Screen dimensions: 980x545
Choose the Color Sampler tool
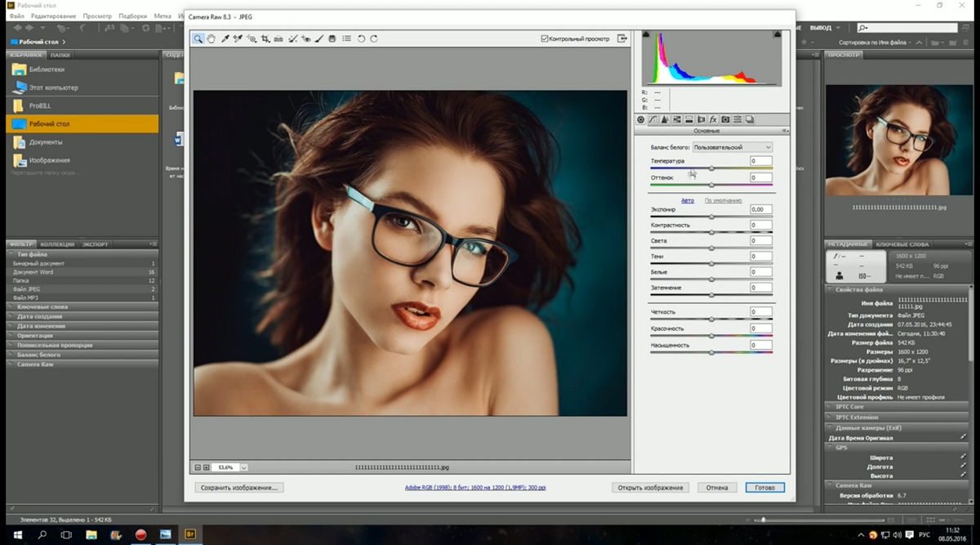[238, 38]
